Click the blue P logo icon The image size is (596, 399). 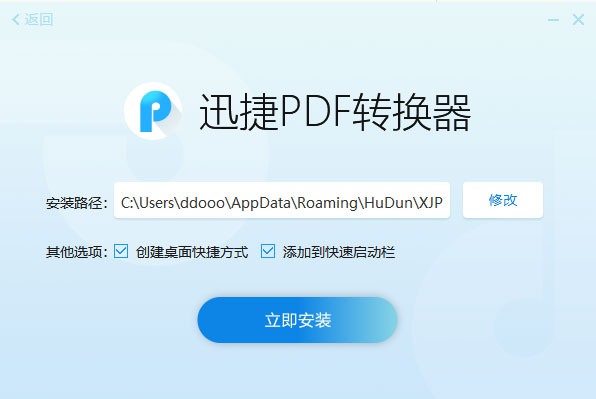click(153, 111)
